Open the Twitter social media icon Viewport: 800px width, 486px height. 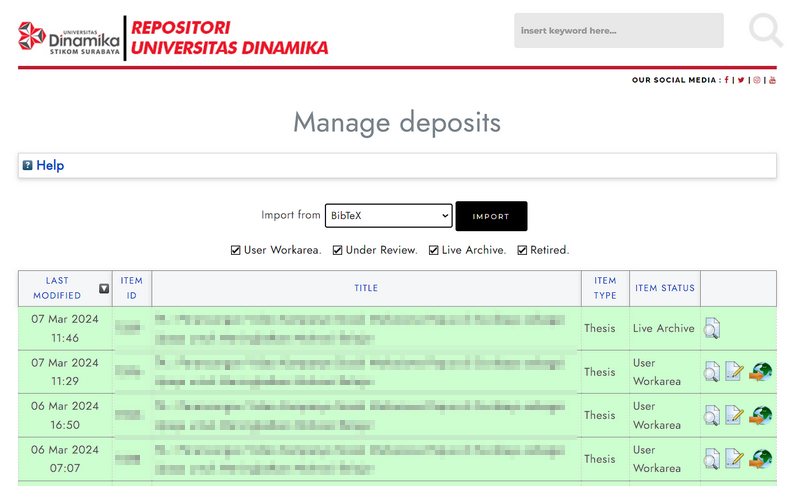tap(741, 80)
